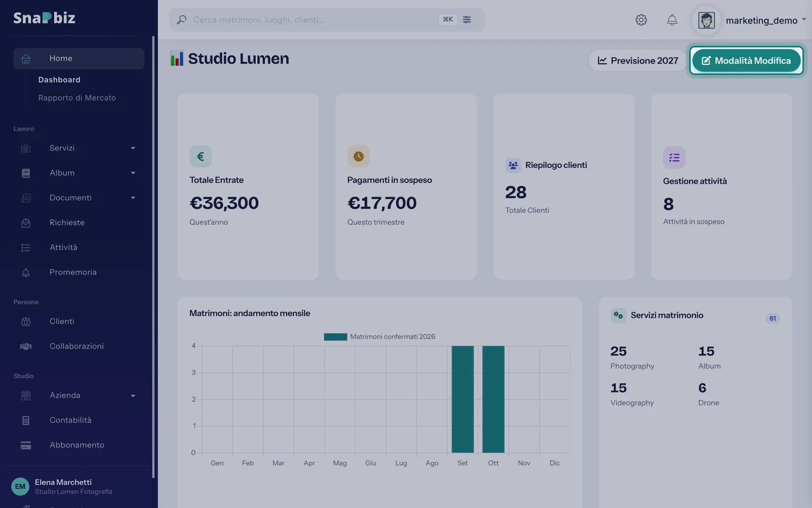This screenshot has height=508, width=812.
Task: Click the gears icon beside Servizi matrimonio
Action: (618, 315)
